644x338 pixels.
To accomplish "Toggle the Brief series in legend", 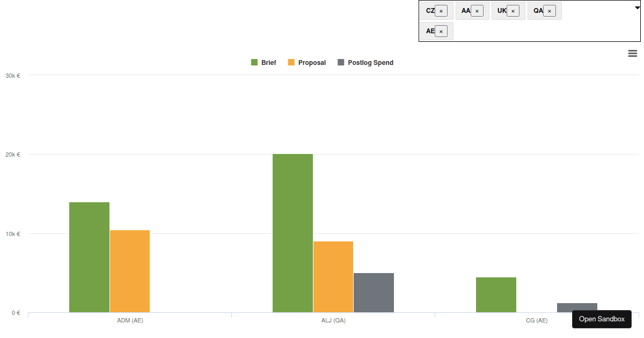I will point(264,63).
